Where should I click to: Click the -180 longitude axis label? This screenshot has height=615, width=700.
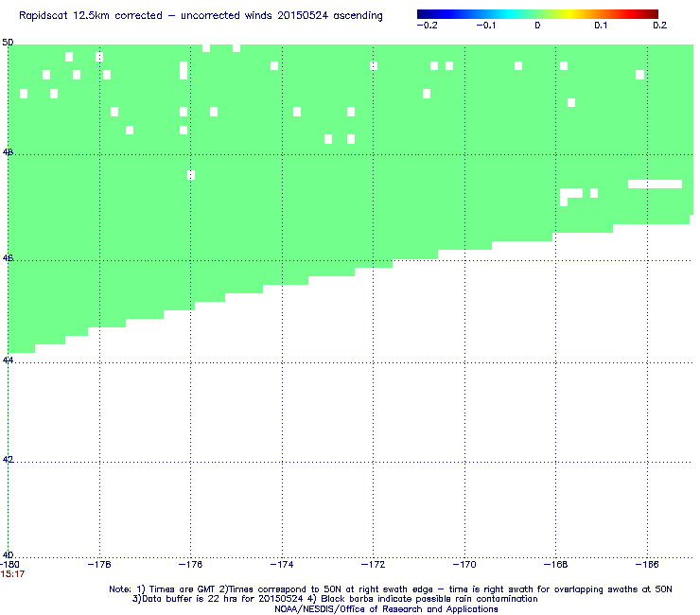click(x=9, y=565)
